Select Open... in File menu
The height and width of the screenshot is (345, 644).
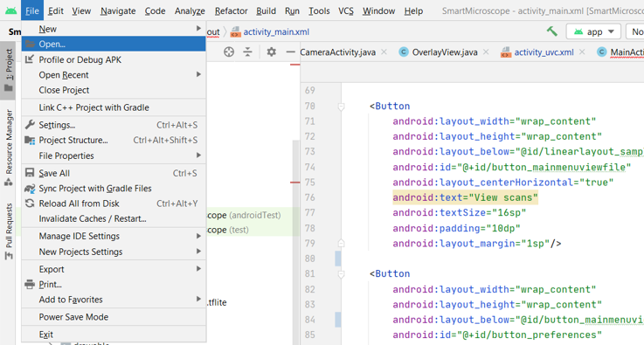114,44
